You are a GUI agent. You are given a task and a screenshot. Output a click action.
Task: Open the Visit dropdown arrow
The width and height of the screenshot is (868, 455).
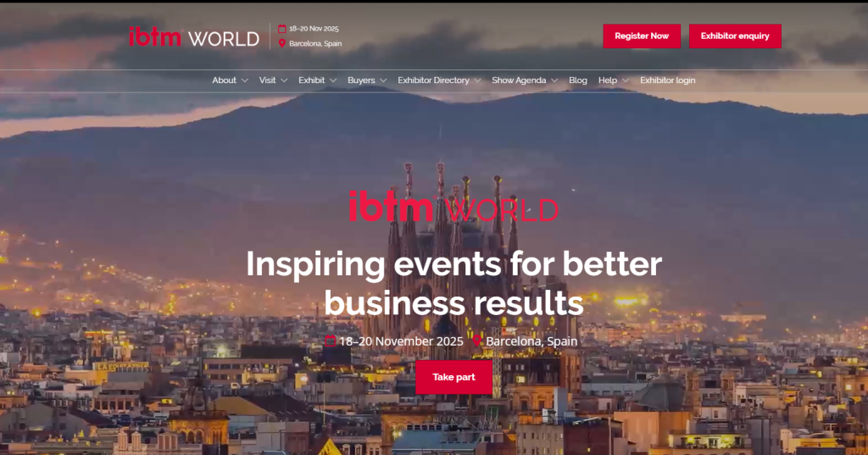click(284, 80)
